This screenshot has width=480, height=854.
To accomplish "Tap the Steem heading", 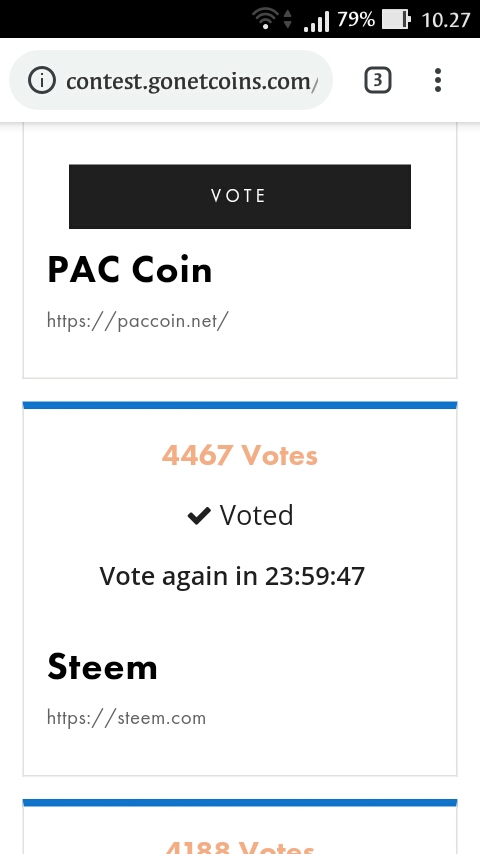I will coord(102,667).
